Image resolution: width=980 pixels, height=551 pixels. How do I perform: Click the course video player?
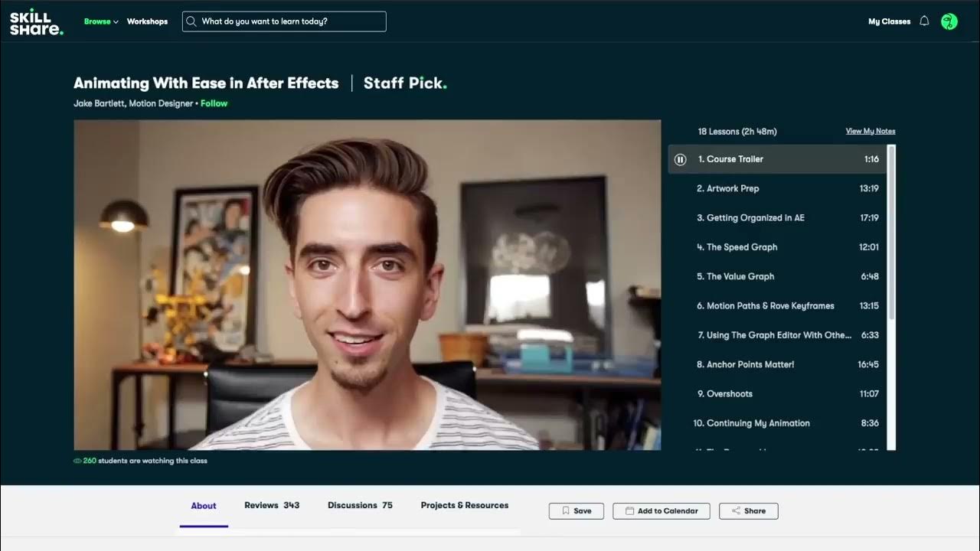click(x=367, y=285)
